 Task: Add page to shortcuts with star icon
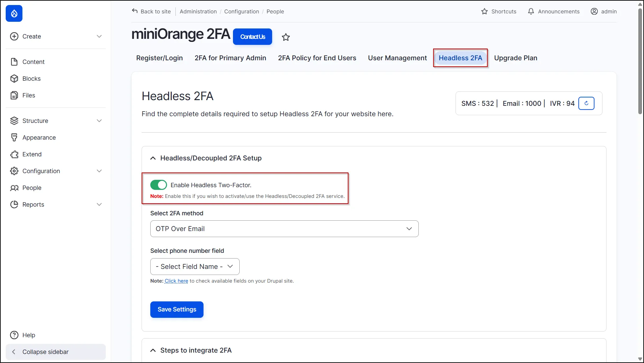coord(286,37)
